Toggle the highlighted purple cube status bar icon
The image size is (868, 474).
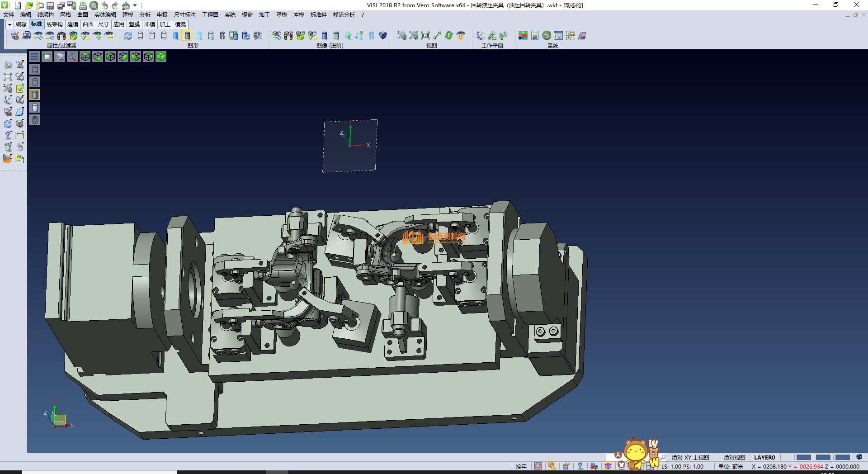608,466
